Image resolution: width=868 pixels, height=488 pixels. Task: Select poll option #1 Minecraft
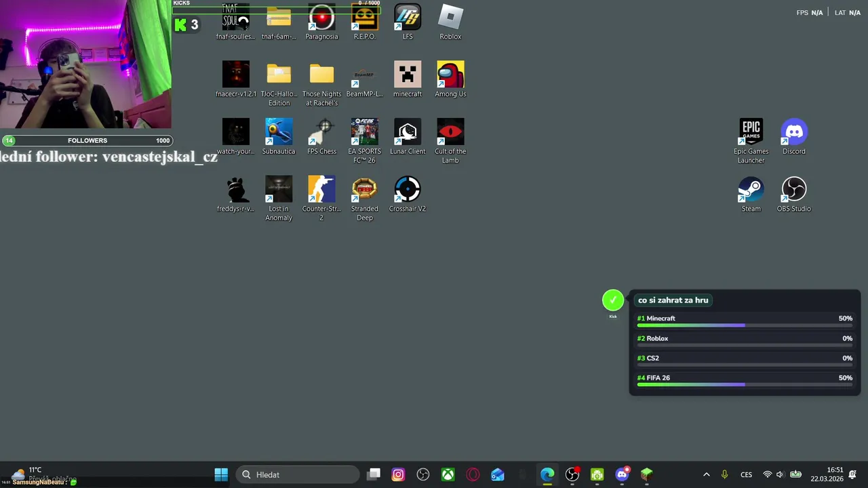coord(745,322)
